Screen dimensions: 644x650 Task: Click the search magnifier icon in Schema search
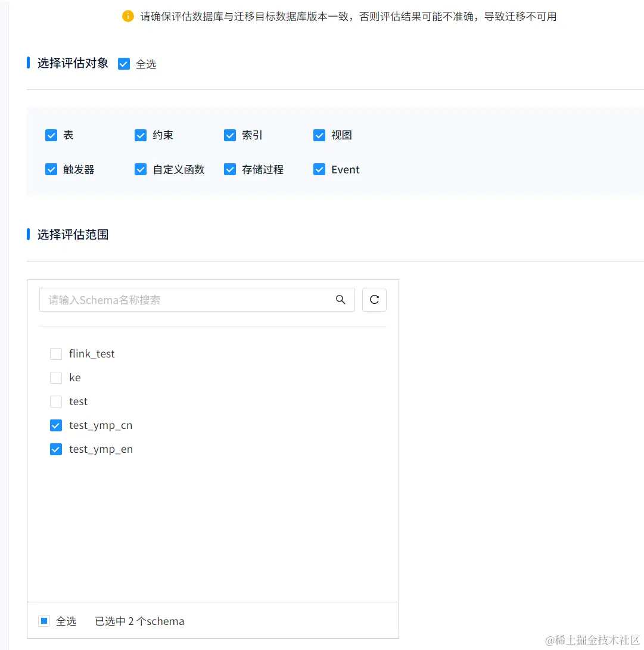point(340,300)
